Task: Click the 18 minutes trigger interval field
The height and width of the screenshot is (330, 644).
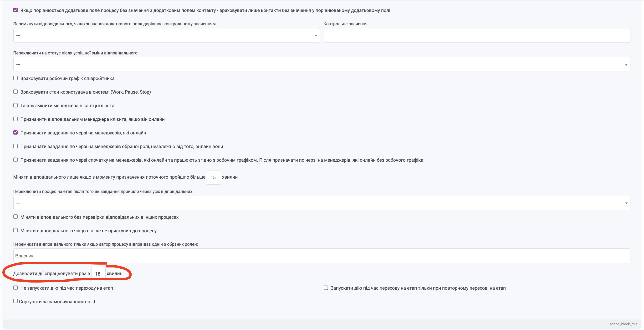Action: click(98, 274)
